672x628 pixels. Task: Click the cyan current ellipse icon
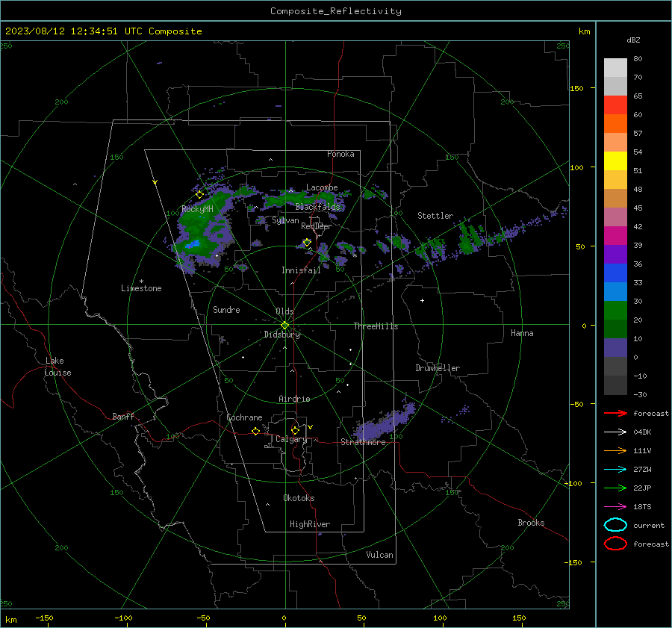615,525
